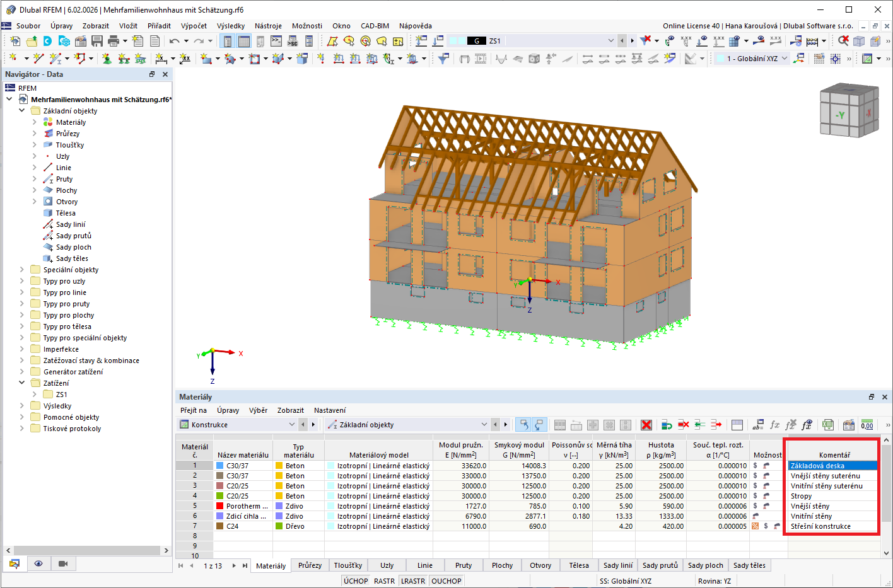
Task: Open the Výběr table menu
Action: tap(258, 410)
